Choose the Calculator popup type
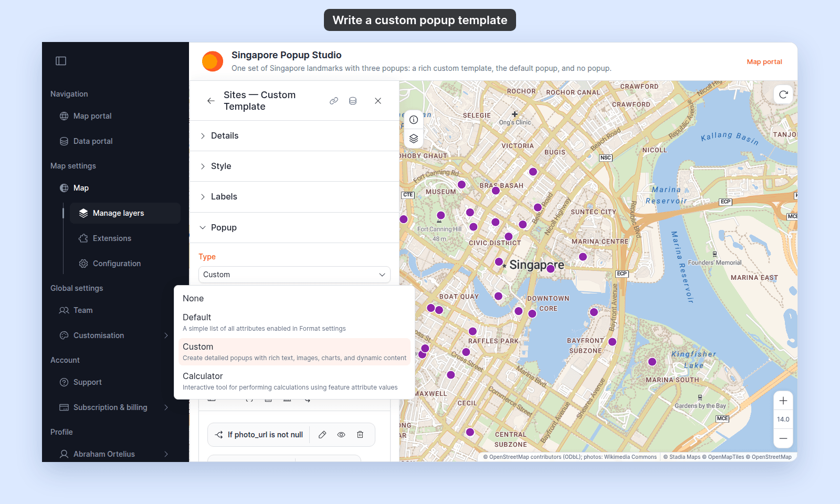 (295, 381)
